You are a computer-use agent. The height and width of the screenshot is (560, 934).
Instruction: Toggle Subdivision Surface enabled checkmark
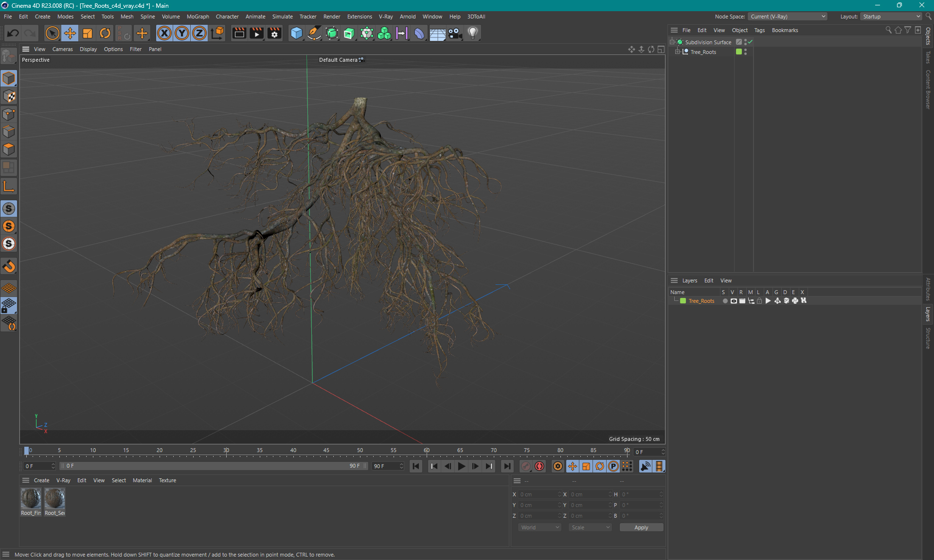click(x=751, y=42)
